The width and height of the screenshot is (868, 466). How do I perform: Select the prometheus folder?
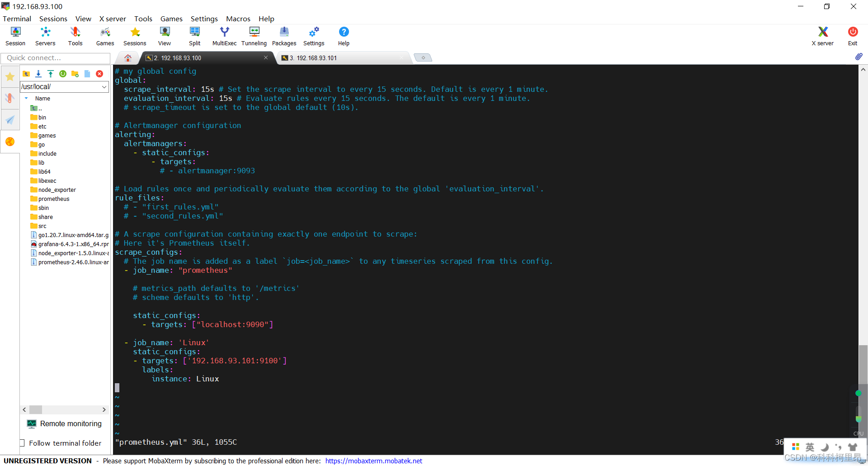[x=50, y=199]
